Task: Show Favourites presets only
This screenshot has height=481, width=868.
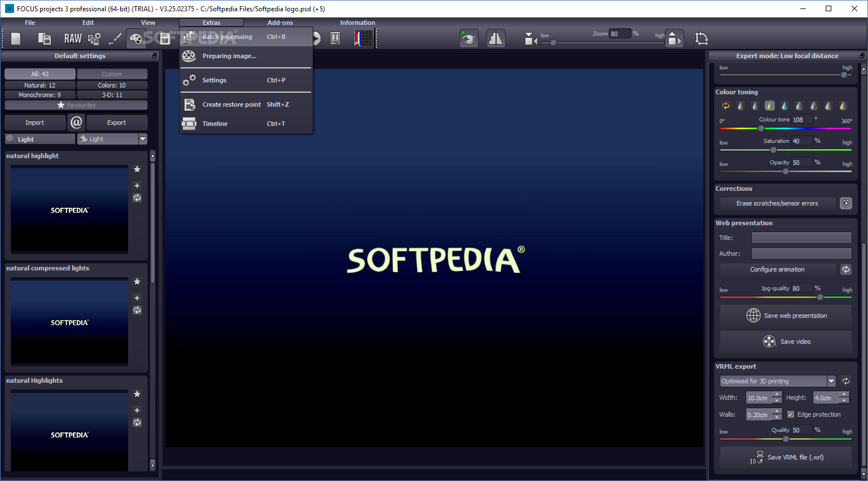Action: coord(76,105)
